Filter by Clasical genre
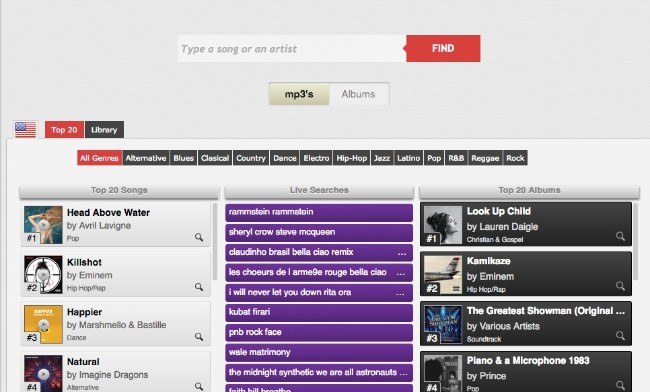650x392 pixels. (x=215, y=158)
